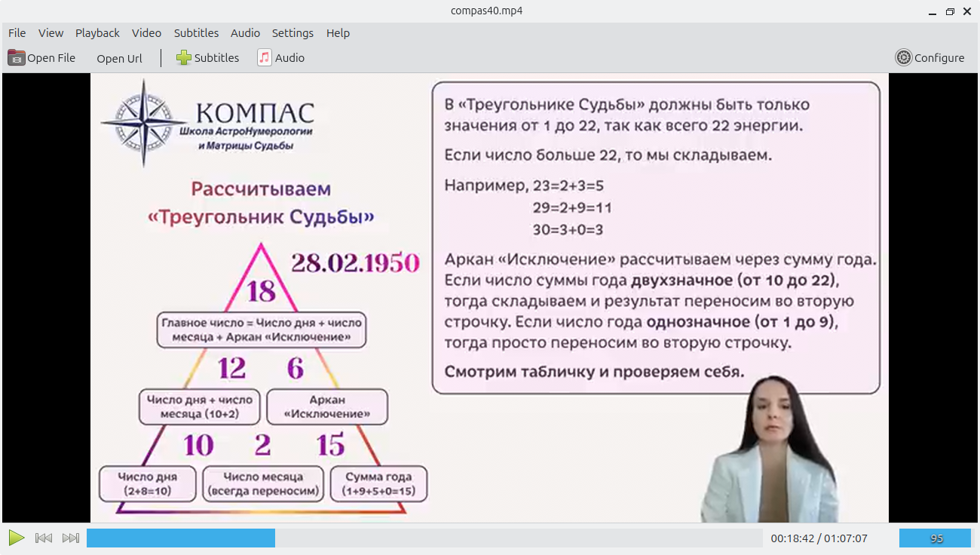
Task: Click the music note Audio icon
Action: pos(265,58)
